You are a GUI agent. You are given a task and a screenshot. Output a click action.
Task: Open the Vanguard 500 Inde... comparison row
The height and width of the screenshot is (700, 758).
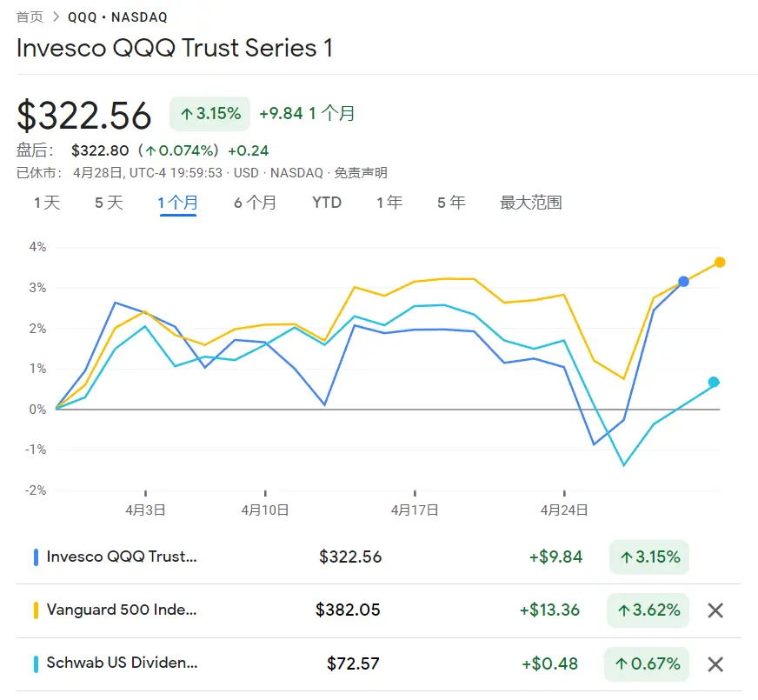tap(378, 610)
